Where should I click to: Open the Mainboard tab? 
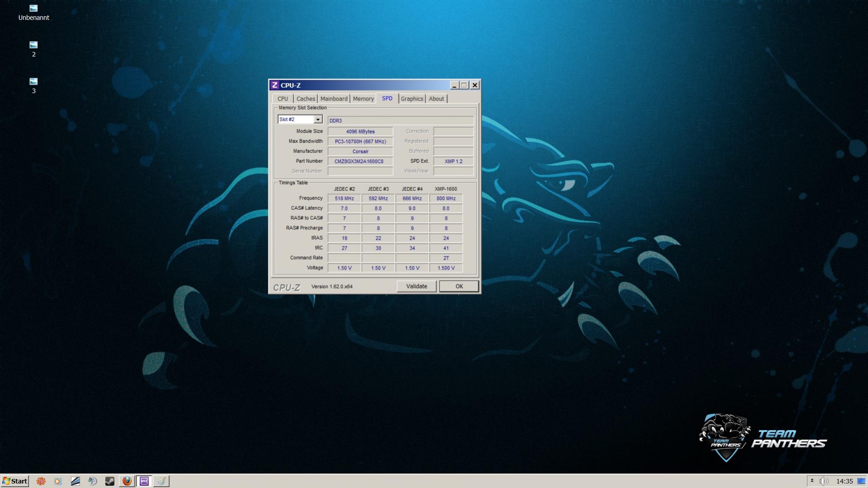[x=334, y=99]
